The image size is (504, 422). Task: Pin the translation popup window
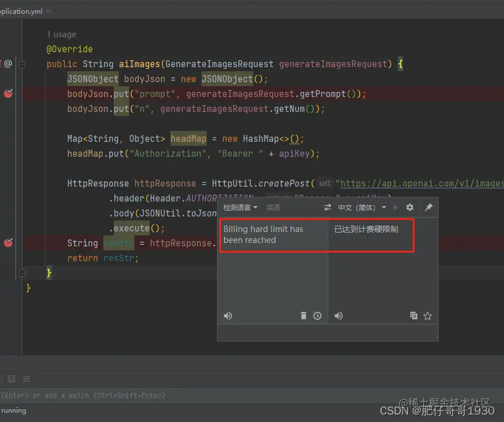tap(428, 207)
